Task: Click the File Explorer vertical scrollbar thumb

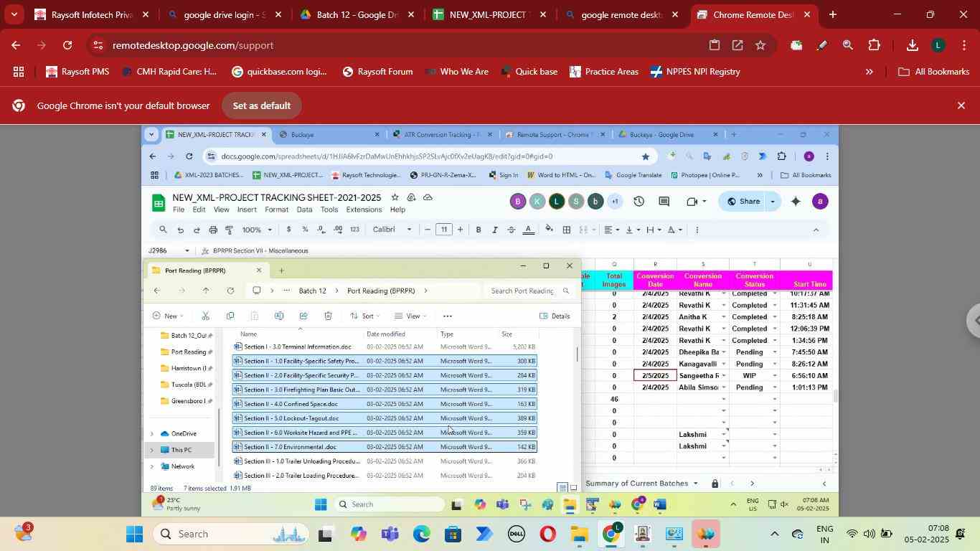Action: (577, 354)
